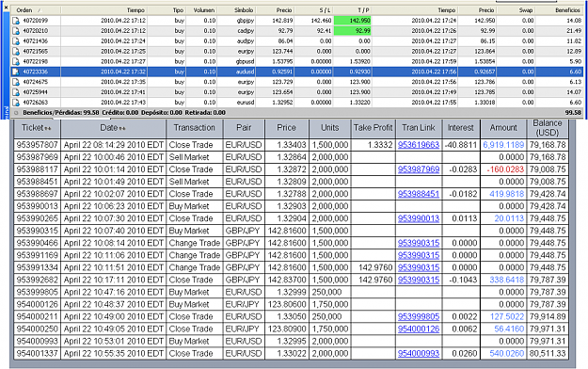Open Tran Link 953999805
Viewport: 588px width, 369px height.
point(419,316)
